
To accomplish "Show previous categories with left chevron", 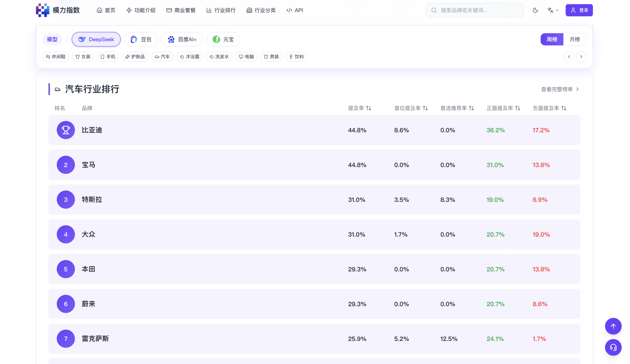I will [x=569, y=57].
